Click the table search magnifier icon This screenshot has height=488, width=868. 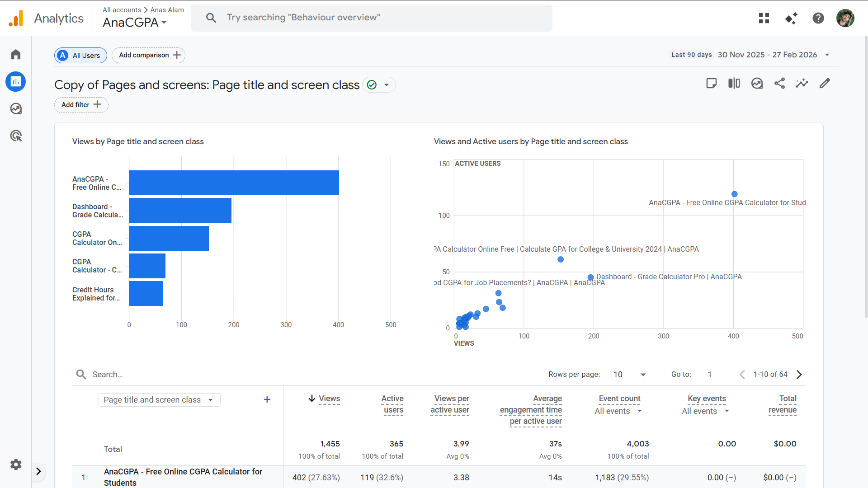coord(81,374)
